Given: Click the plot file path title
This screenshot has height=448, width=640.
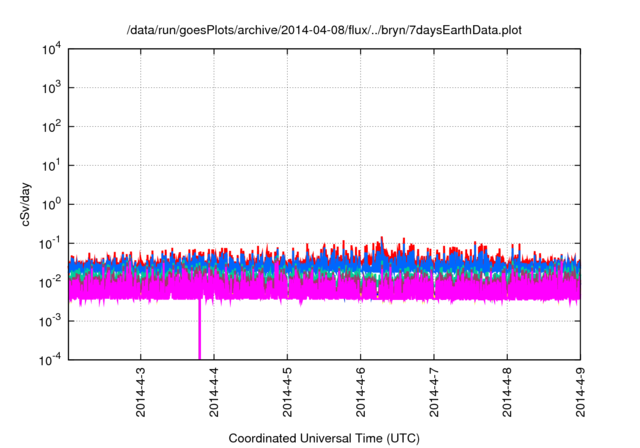Looking at the screenshot, I should 324,30.
